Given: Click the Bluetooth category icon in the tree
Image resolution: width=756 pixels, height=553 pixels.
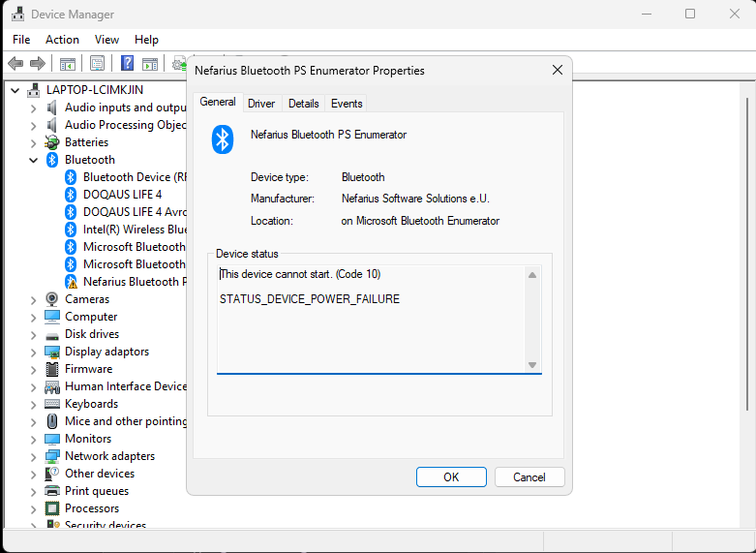Looking at the screenshot, I should coord(52,160).
